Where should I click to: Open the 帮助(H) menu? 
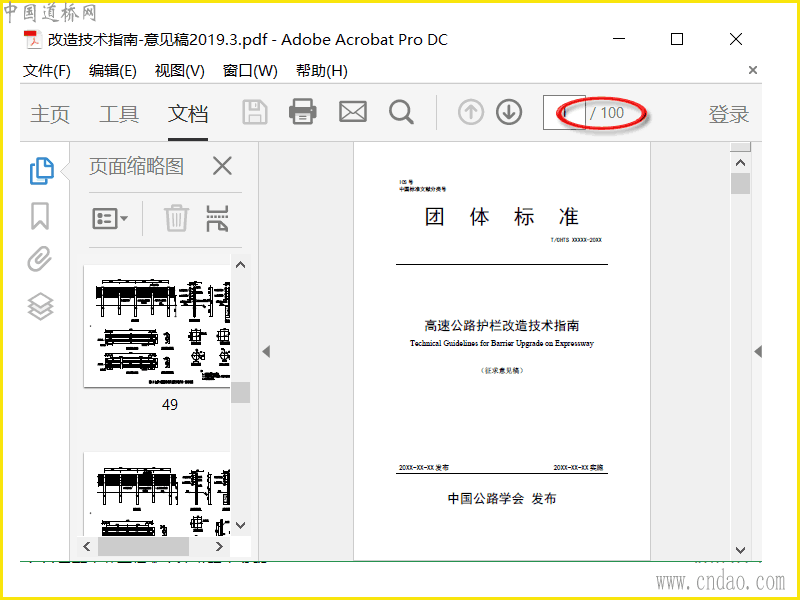click(321, 71)
